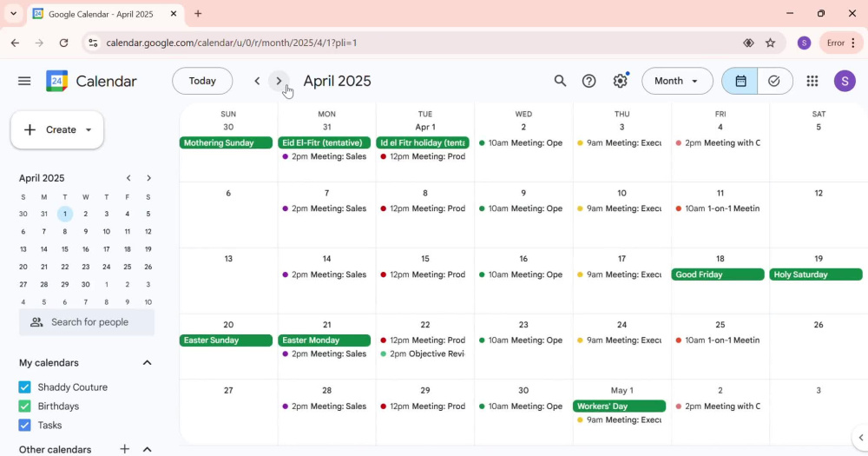Open day view for April 13 in grid
868x456 pixels.
click(228, 259)
